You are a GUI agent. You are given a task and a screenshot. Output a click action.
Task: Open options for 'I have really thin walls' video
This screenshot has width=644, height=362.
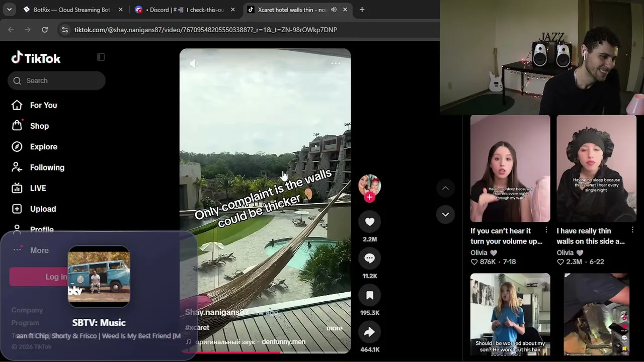coord(632,230)
